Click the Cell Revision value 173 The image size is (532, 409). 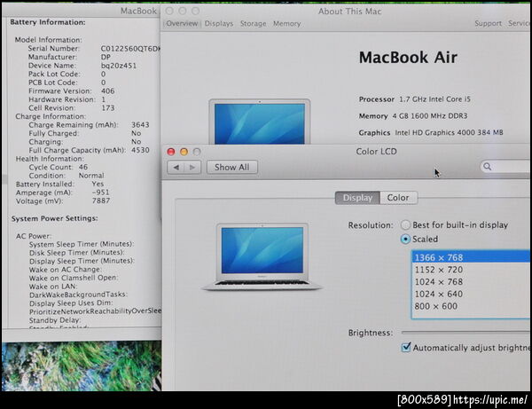pos(108,108)
